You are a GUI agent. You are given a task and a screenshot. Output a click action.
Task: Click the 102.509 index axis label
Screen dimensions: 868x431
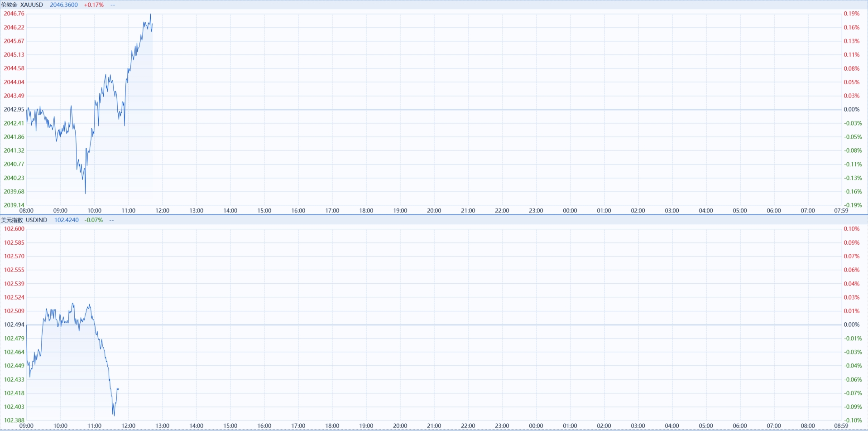click(x=14, y=311)
